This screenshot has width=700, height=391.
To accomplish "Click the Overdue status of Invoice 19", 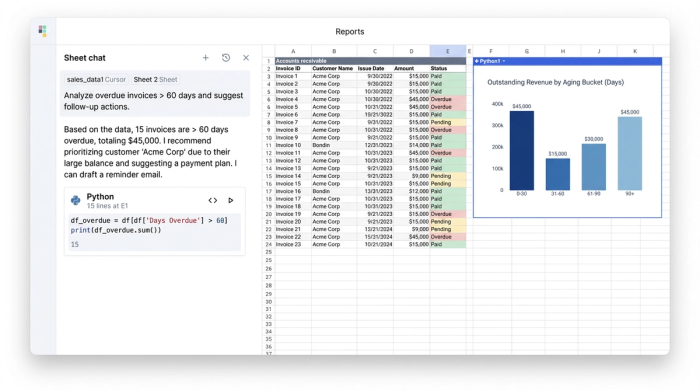I will 448,214.
